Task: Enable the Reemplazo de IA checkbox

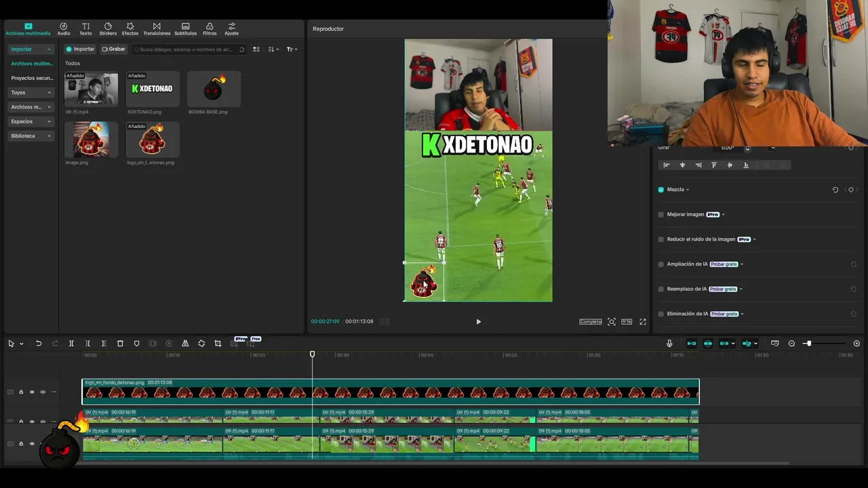Action: [661, 289]
